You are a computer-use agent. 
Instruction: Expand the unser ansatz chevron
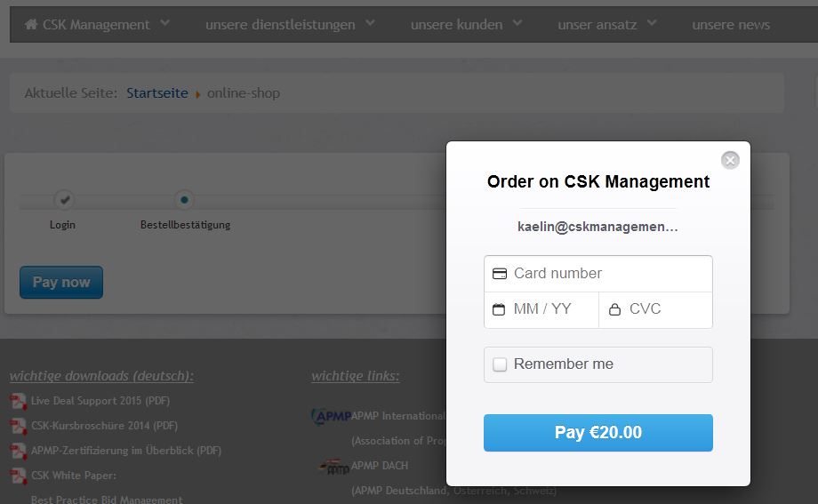pos(652,23)
